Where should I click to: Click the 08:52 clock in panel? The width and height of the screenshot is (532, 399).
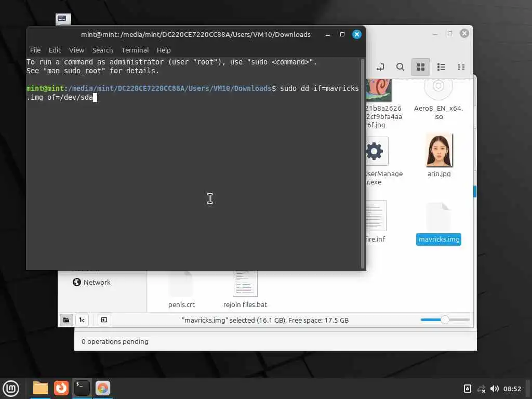(512, 389)
